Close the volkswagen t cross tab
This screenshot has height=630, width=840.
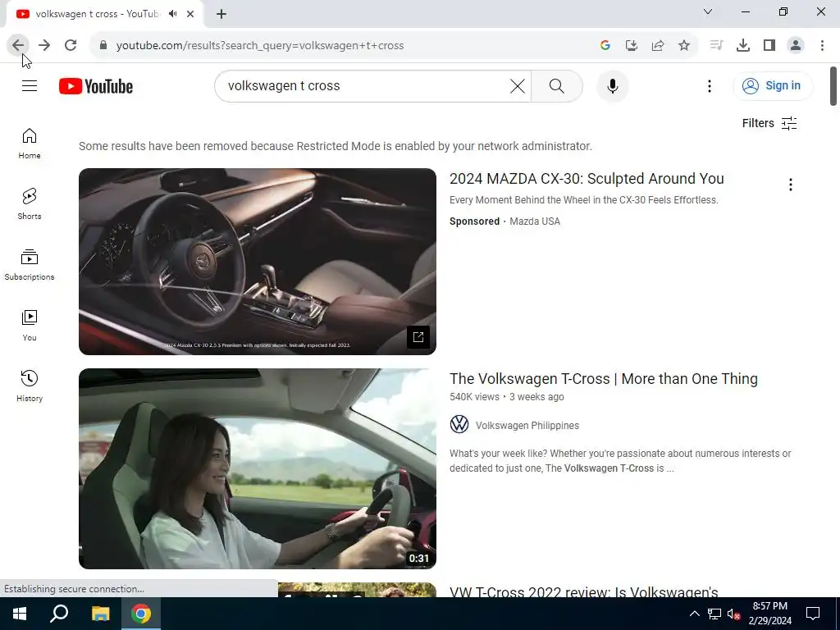[190, 14]
